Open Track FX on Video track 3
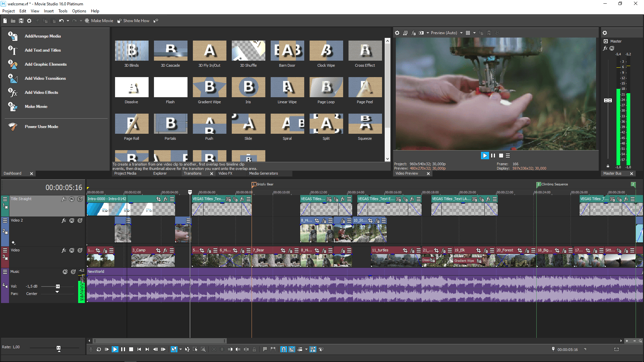 [x=64, y=250]
